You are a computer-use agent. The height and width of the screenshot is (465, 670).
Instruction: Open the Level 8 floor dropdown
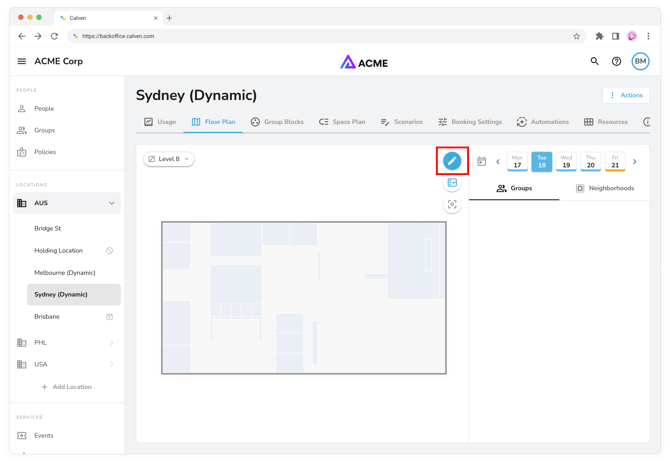click(168, 159)
